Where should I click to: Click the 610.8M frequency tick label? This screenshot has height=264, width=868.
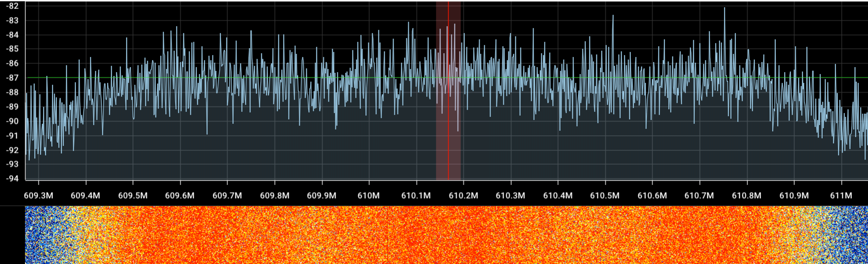(x=747, y=196)
